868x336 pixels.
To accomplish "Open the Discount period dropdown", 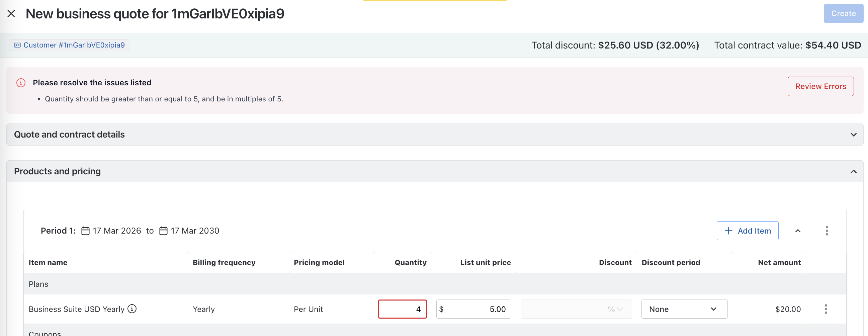I will tap(684, 309).
